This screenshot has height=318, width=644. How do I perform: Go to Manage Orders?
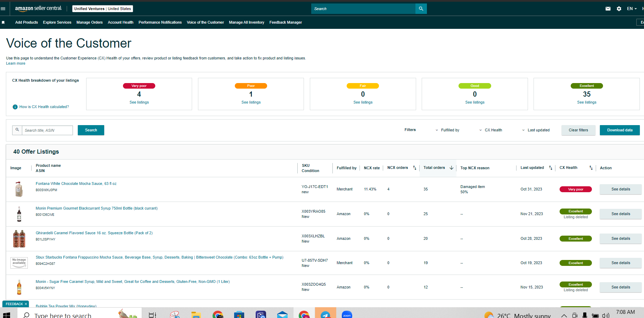tap(90, 22)
